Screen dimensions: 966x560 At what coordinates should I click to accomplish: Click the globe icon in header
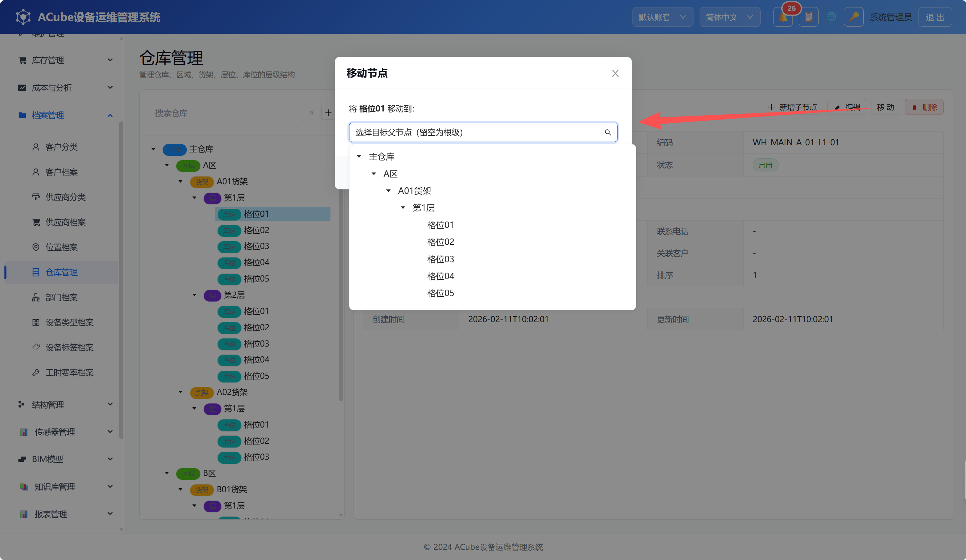(831, 17)
